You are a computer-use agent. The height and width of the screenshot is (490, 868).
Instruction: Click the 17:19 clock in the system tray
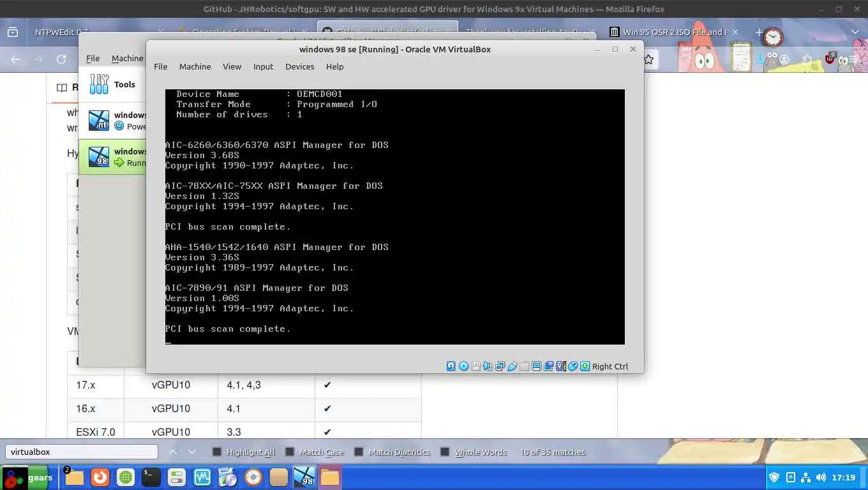pos(844,477)
